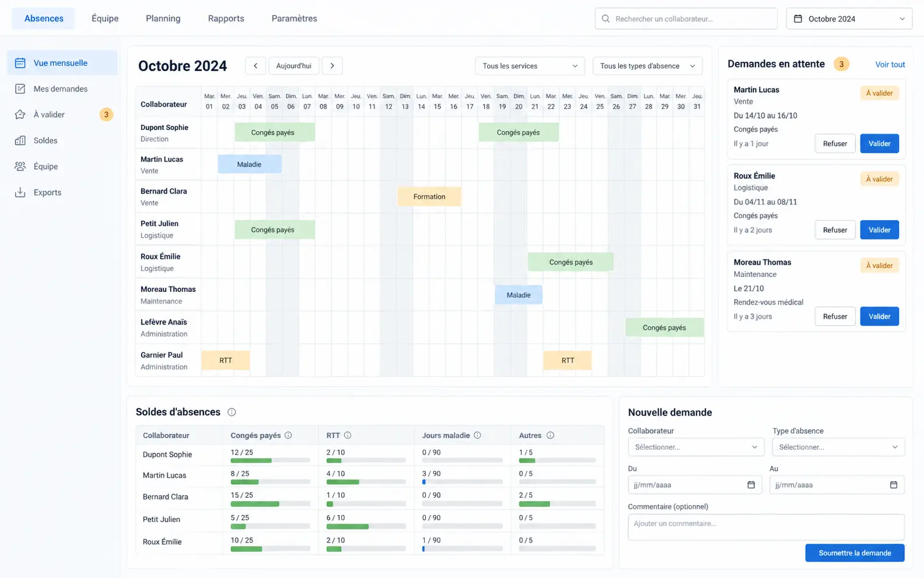This screenshot has height=578, width=924.
Task: Click the Exports download icon
Action: tap(20, 192)
